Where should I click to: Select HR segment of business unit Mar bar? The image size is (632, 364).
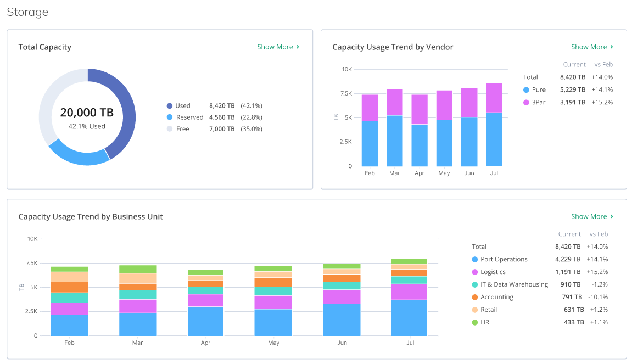138,269
